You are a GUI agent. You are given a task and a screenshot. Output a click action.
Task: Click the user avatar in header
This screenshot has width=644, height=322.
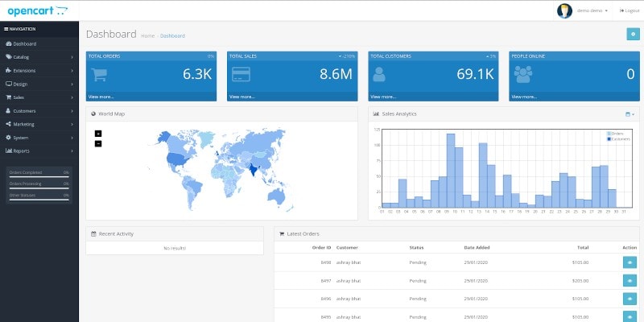[x=564, y=10]
